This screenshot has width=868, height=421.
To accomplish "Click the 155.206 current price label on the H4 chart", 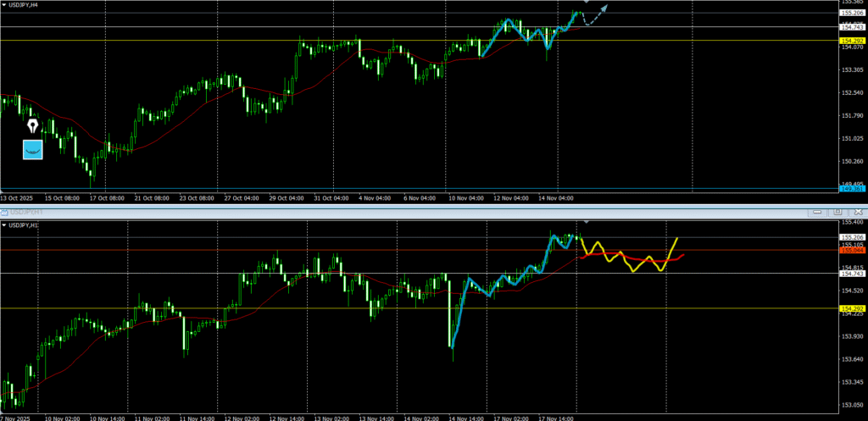I will pyautogui.click(x=851, y=13).
